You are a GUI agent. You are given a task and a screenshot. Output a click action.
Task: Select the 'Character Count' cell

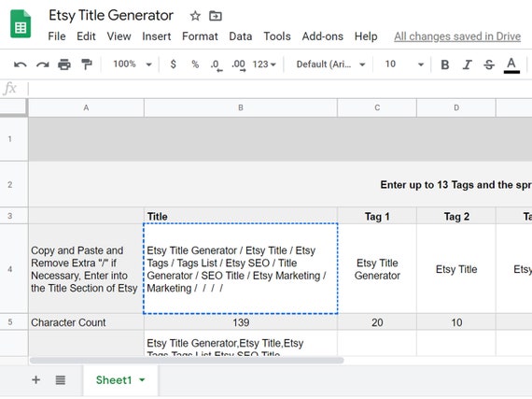(86, 322)
